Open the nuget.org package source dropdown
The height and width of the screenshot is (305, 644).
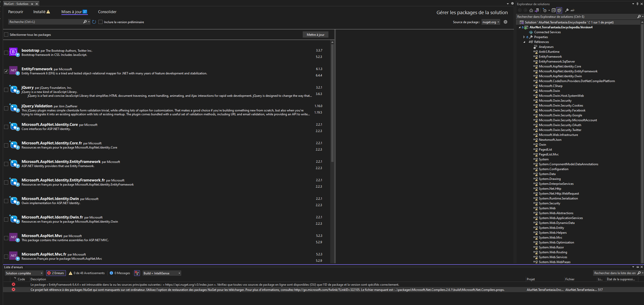pos(491,22)
